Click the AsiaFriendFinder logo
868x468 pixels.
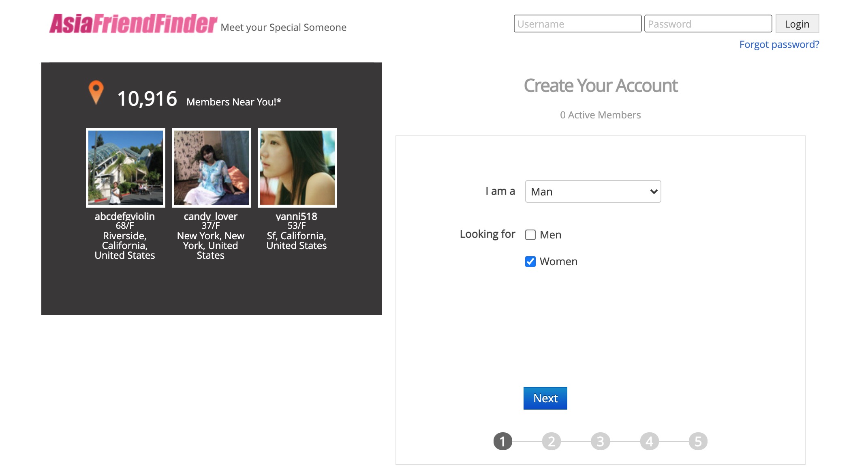tap(133, 24)
